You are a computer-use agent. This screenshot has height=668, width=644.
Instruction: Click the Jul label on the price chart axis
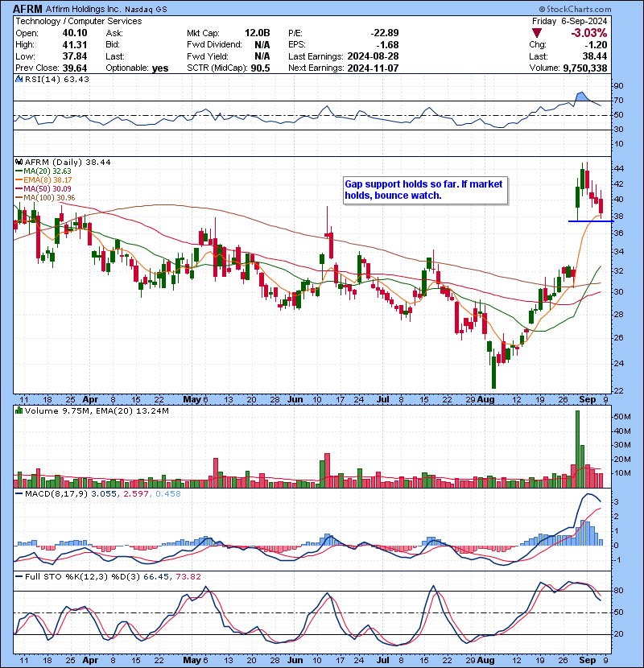(x=383, y=400)
